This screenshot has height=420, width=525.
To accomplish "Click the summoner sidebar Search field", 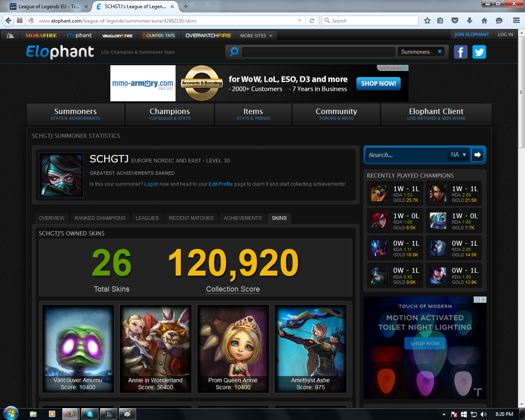I will pos(406,155).
